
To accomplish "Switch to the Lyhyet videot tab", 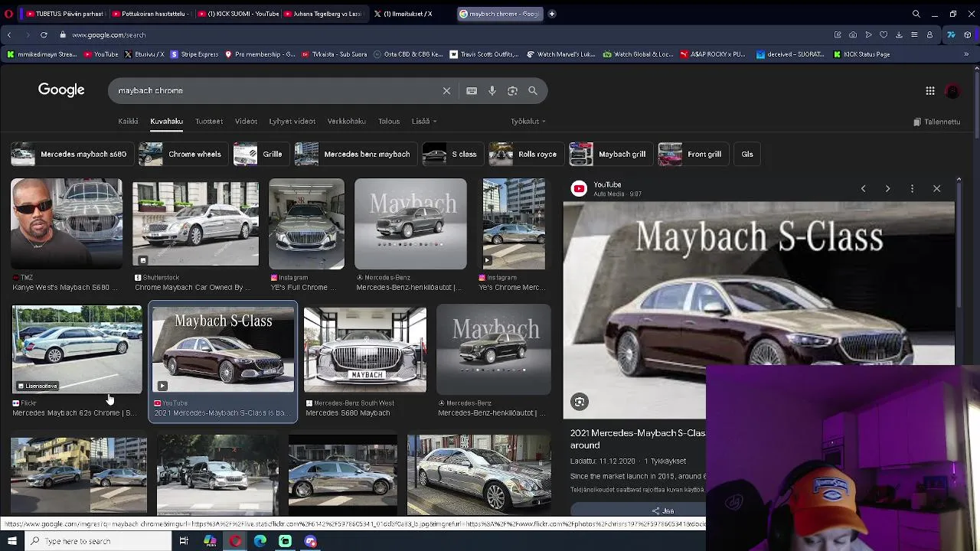I will pyautogui.click(x=292, y=121).
